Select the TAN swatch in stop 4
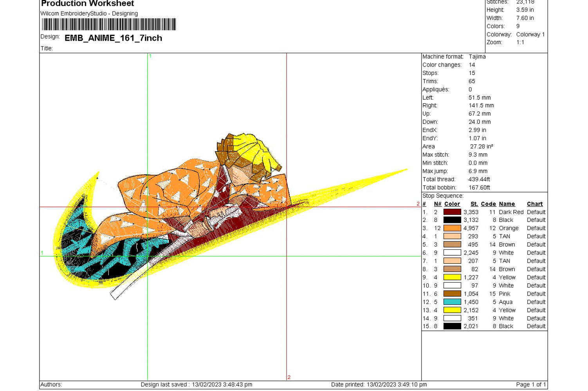Image resolution: width=588 pixels, height=391 pixels. point(452,237)
